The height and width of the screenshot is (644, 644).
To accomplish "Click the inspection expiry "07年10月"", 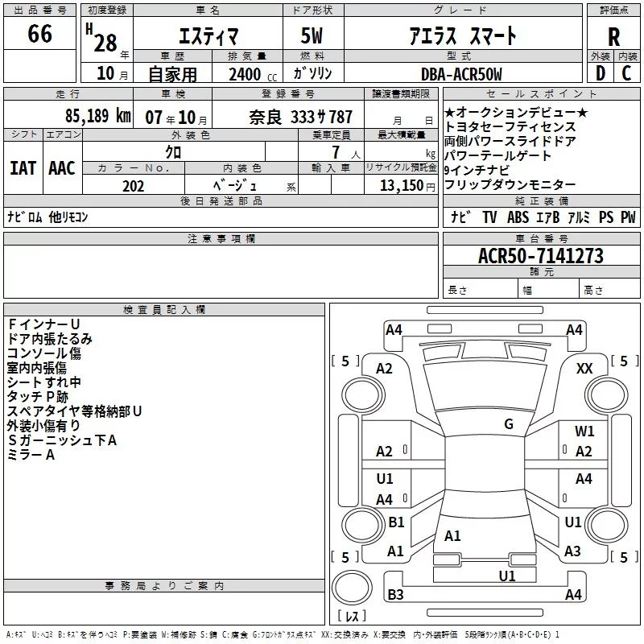I will click(176, 118).
